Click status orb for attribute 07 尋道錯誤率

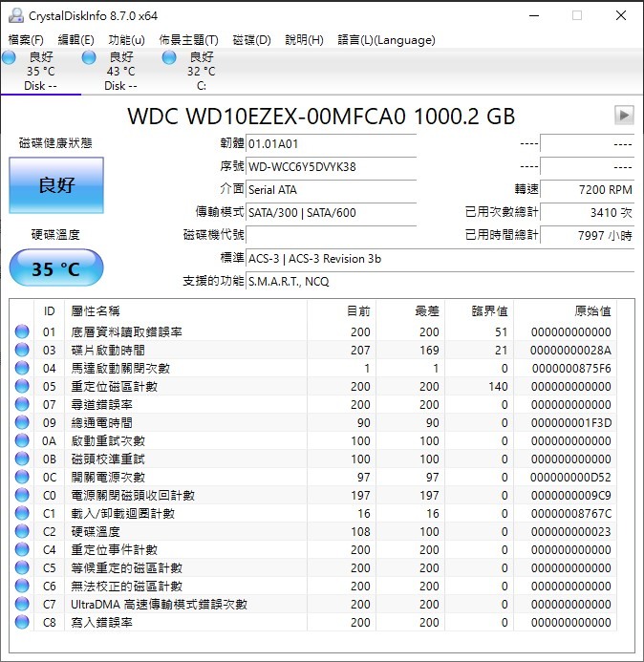pos(22,404)
